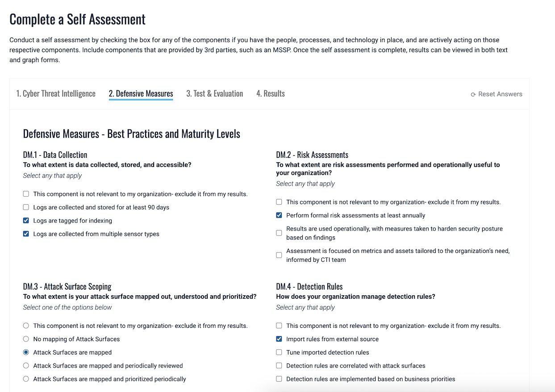Choose "Attack Surfaces are mapped and prioritized periodically"
Viewport: 555px width, 392px height.
click(25, 379)
